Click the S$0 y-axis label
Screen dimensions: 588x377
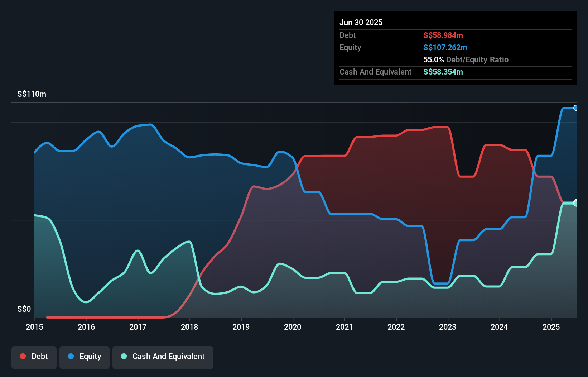tap(24, 309)
